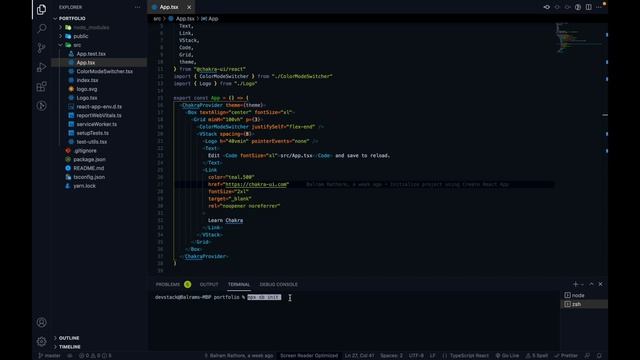Open the Accounts menu icon
This screenshot has height=360, width=640.
pos(41,322)
